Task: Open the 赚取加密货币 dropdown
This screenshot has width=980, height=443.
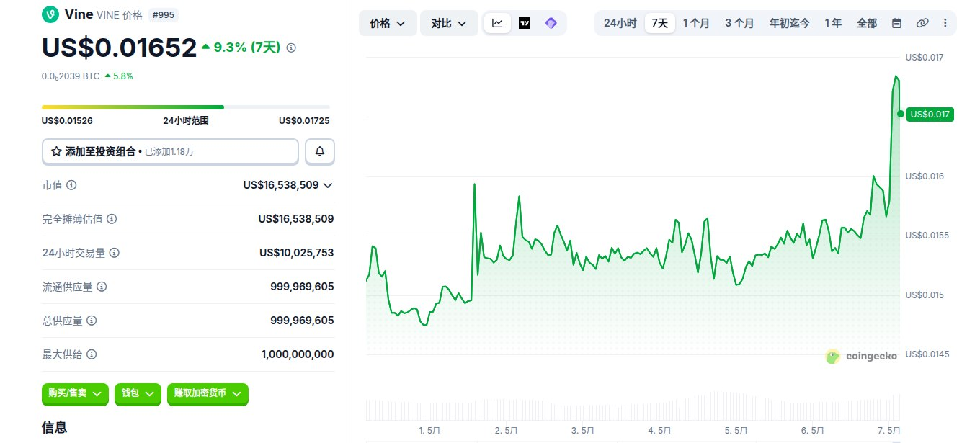Action: [208, 393]
